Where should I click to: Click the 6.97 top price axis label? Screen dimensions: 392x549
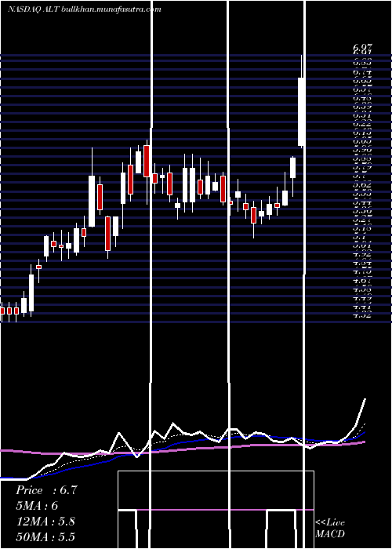362,47
